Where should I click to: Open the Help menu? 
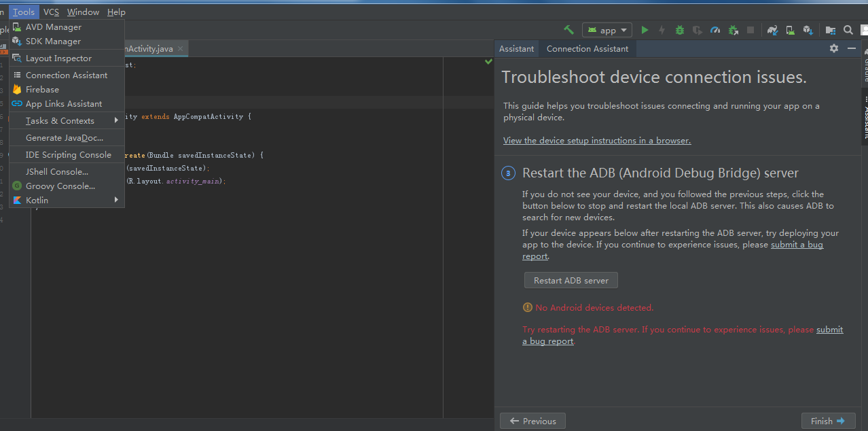[x=116, y=12]
